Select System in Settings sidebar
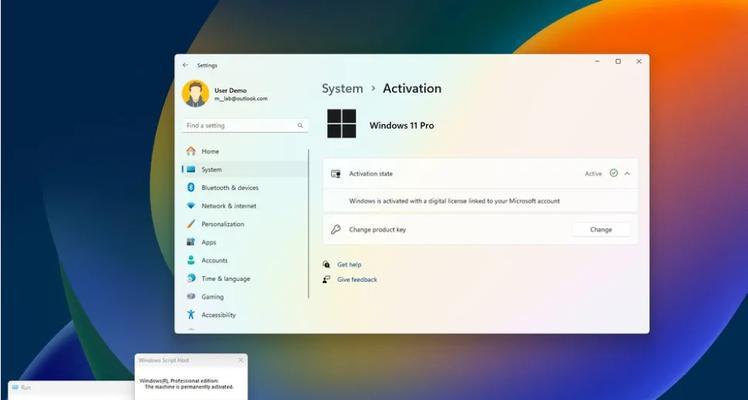 coord(245,169)
